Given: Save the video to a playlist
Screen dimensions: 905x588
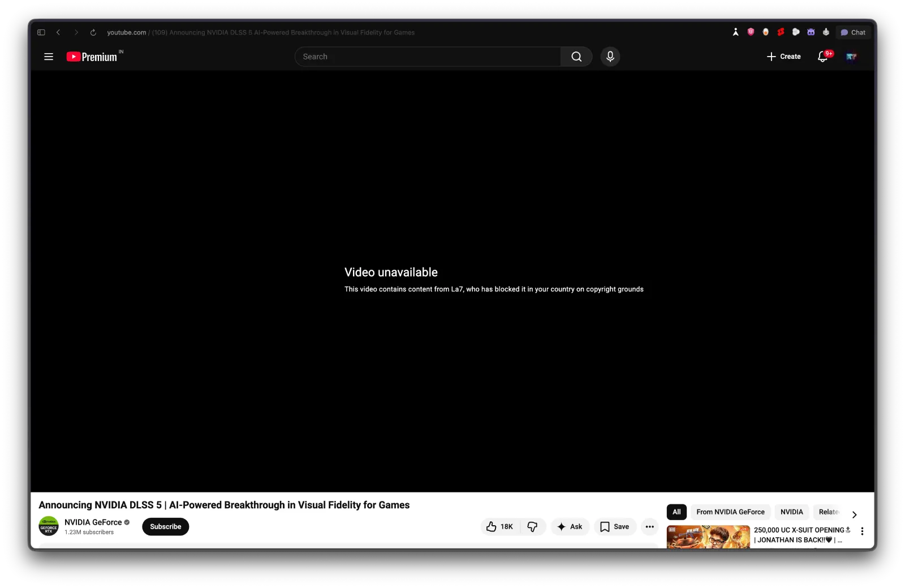Looking at the screenshot, I should pos(615,526).
